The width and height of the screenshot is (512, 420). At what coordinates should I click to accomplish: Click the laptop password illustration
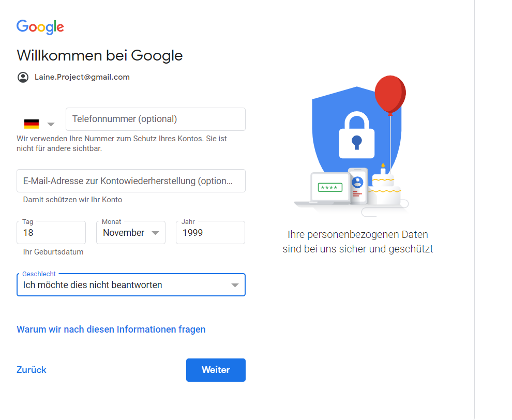click(x=330, y=188)
